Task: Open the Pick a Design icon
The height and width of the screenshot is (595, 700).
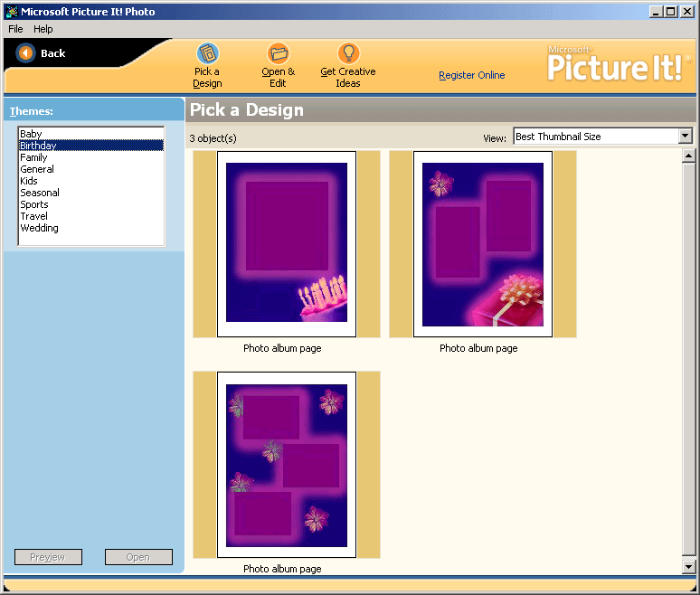Action: pos(208,53)
